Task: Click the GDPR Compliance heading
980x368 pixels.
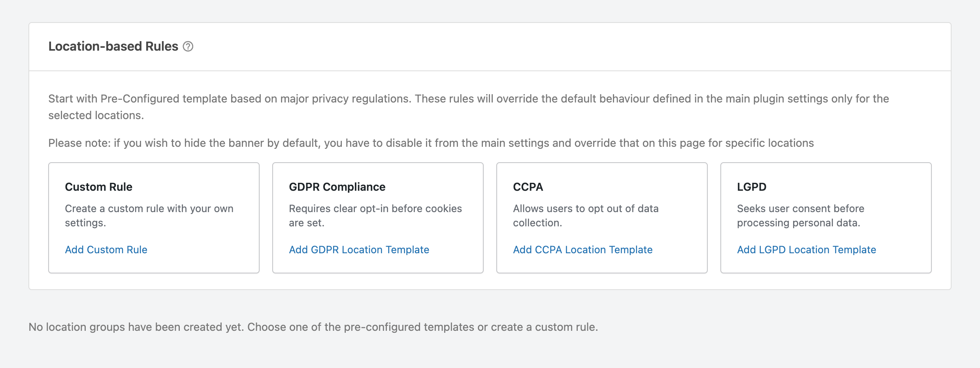Action: (337, 187)
